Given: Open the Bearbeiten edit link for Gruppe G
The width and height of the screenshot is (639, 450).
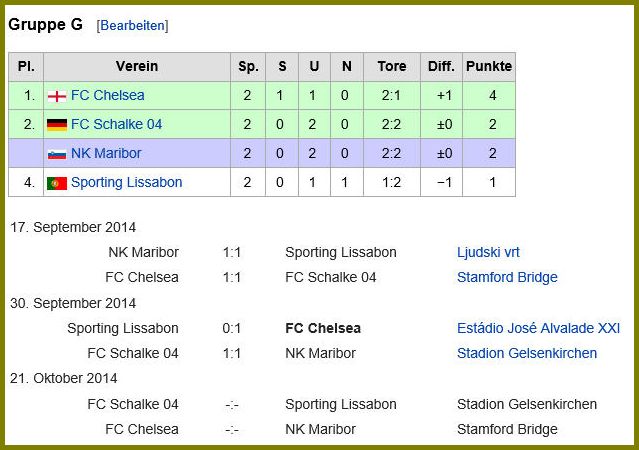Looking at the screenshot, I should (x=132, y=26).
